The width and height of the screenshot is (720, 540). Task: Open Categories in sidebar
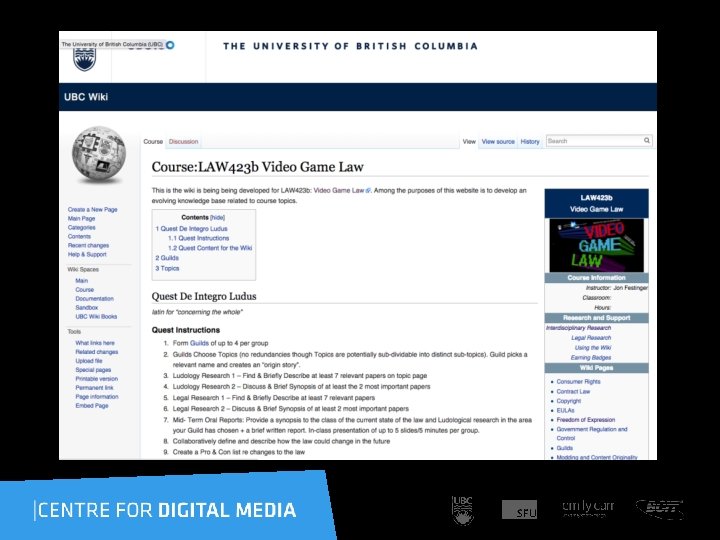82,227
